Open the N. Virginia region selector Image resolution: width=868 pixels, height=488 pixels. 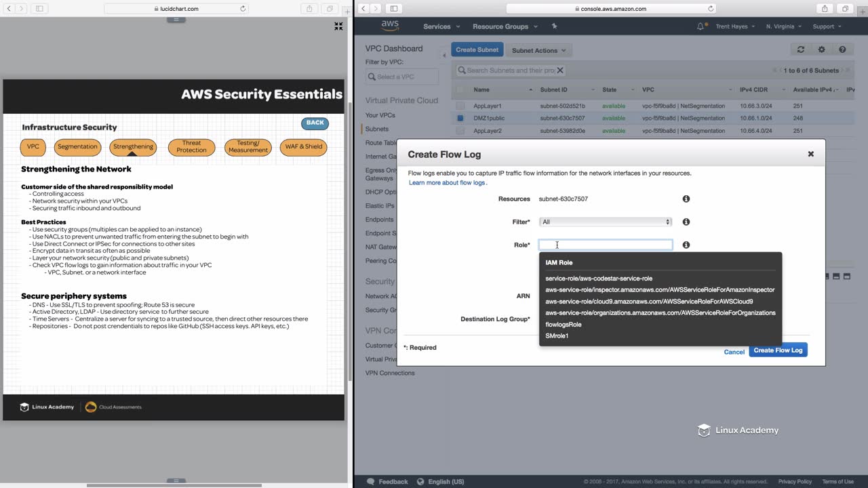coord(783,26)
